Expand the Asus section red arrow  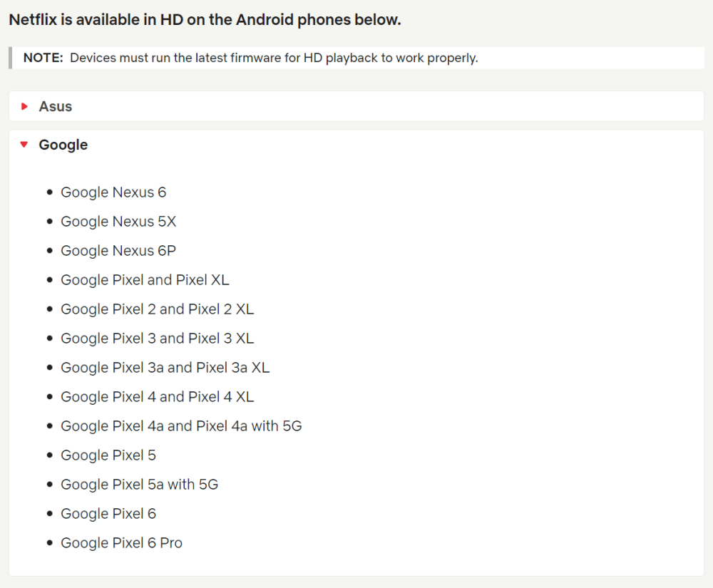(25, 107)
